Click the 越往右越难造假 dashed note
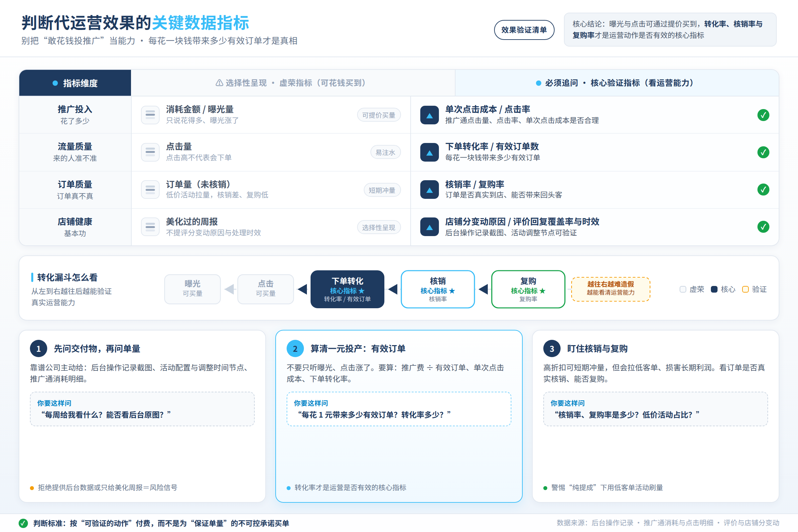Screen dimensions: 798x532 611,289
